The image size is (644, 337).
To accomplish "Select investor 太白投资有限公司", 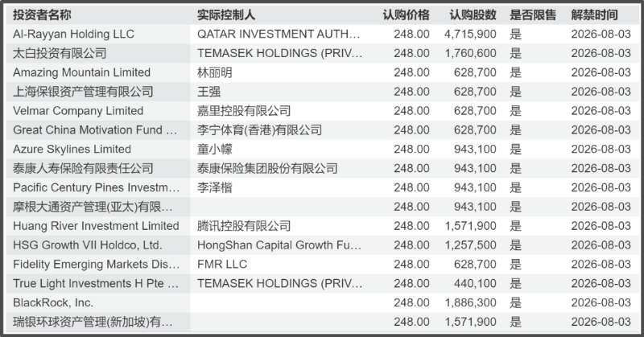I will point(60,53).
